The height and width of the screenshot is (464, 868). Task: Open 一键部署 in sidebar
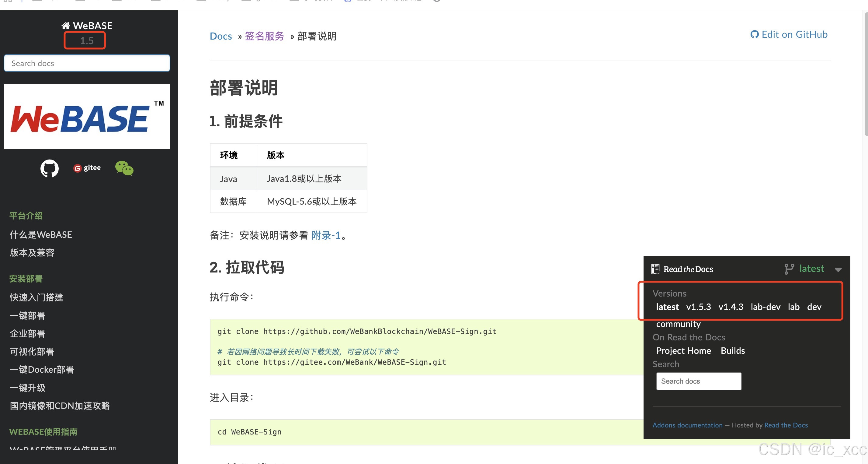[x=27, y=315]
